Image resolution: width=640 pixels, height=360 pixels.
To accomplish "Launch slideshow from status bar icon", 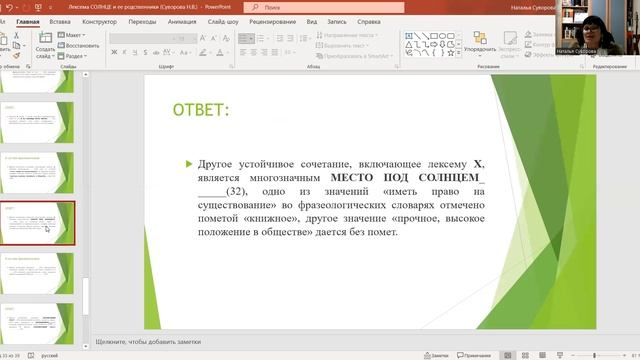I will pos(560,356).
